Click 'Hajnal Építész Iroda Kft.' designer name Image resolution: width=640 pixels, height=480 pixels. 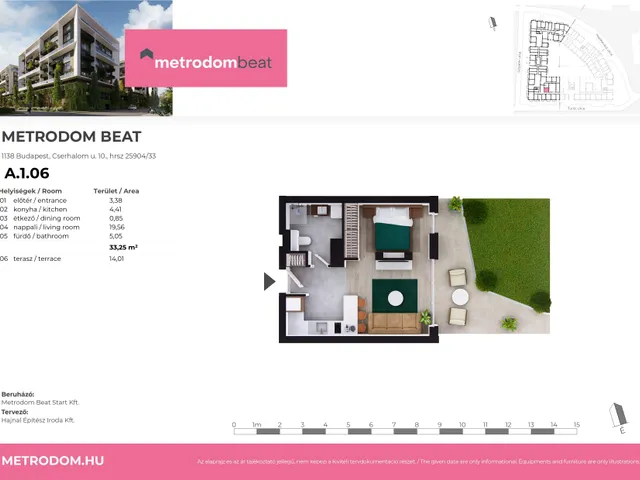(38, 420)
